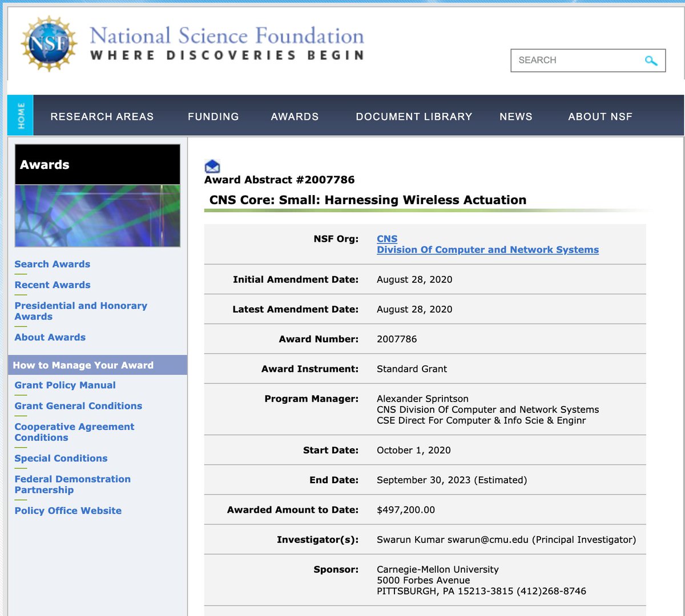Open the Grant Policy Manual link
The height and width of the screenshot is (616, 685).
65,385
